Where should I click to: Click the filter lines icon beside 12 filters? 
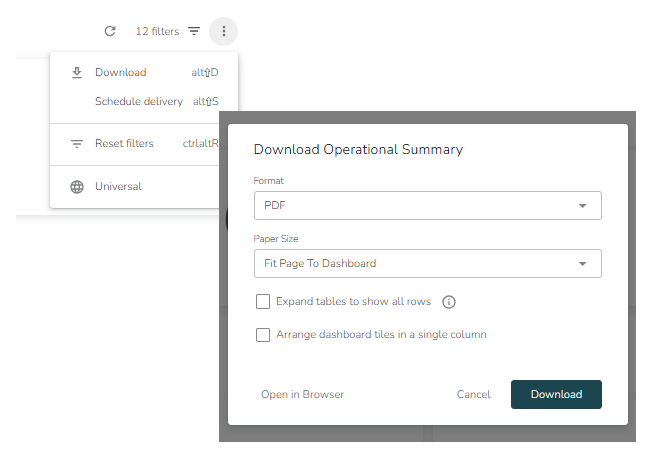194,32
